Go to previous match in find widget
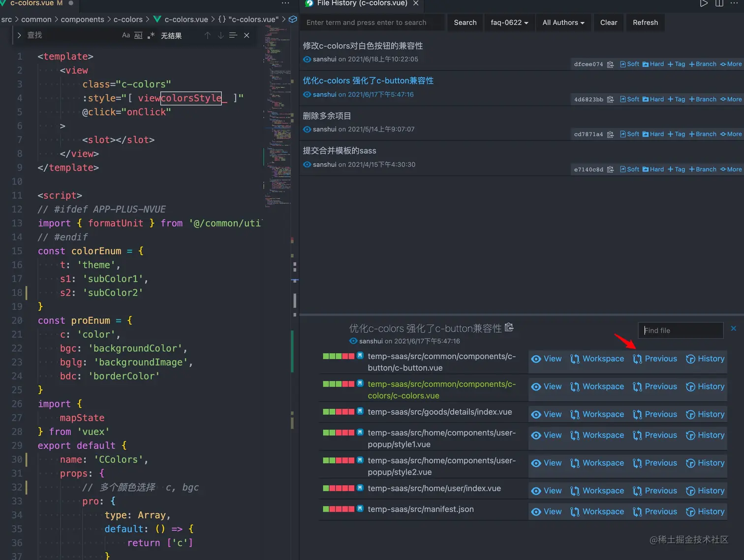The width and height of the screenshot is (744, 560). 208,35
